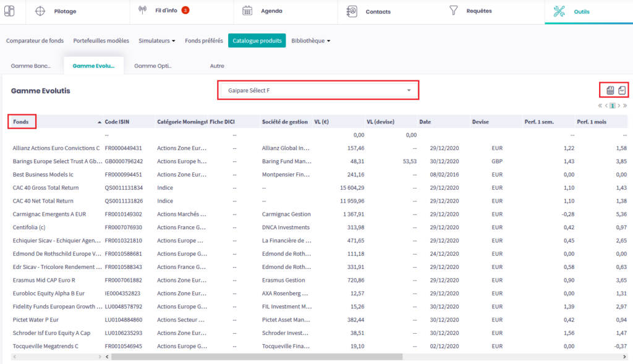
Task: Click the horizontal table scrollbar
Action: pos(253,357)
